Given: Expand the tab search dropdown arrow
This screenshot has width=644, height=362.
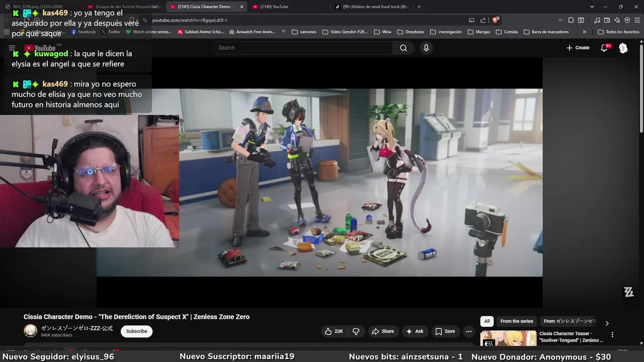Looking at the screenshot, I should (592, 7).
